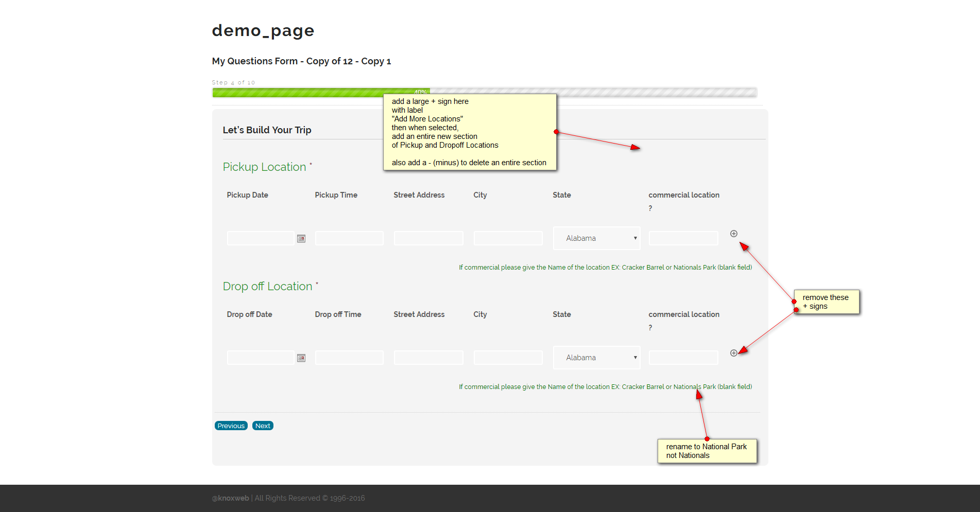Focus the Pickup Time input field

click(349, 238)
